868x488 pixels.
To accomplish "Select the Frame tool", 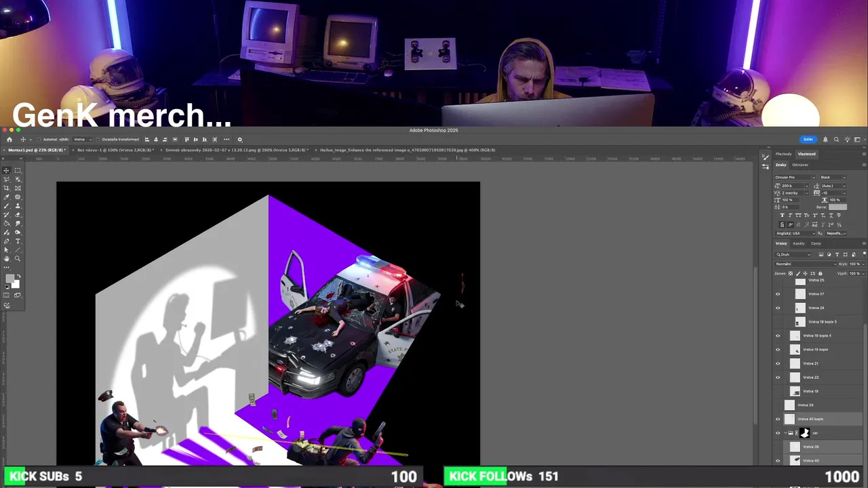I will pyautogui.click(x=18, y=188).
